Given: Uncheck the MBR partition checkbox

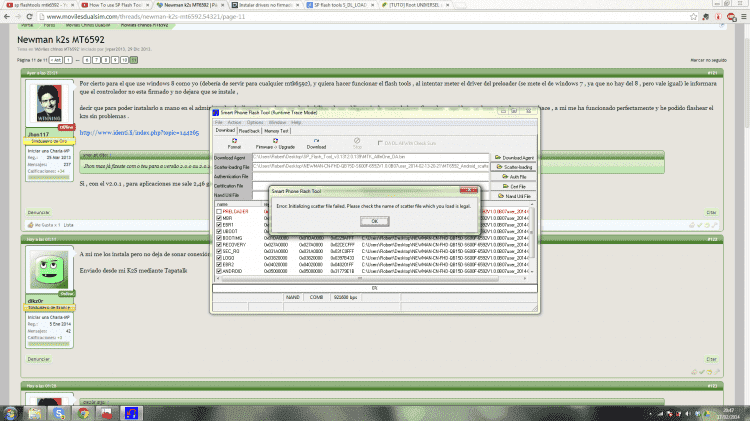Looking at the screenshot, I should (x=219, y=218).
